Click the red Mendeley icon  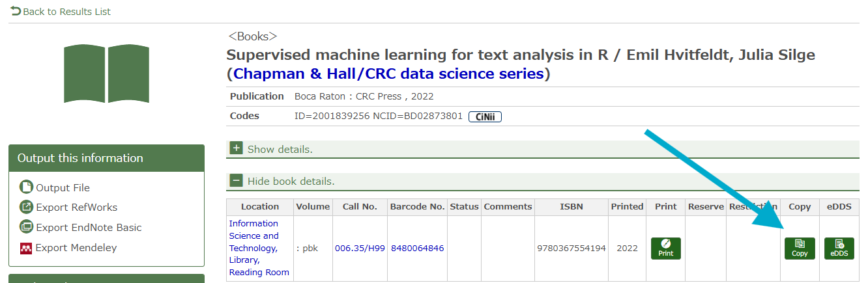tap(26, 248)
